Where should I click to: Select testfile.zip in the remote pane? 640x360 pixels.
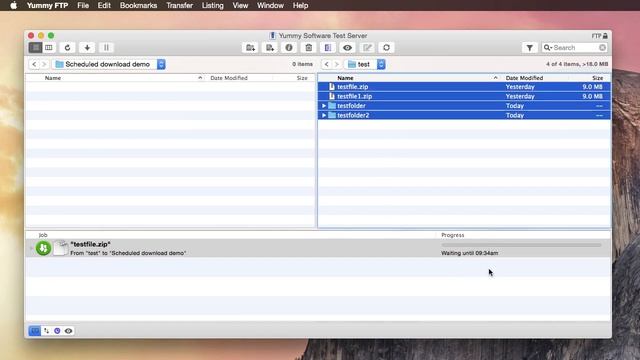pos(464,87)
